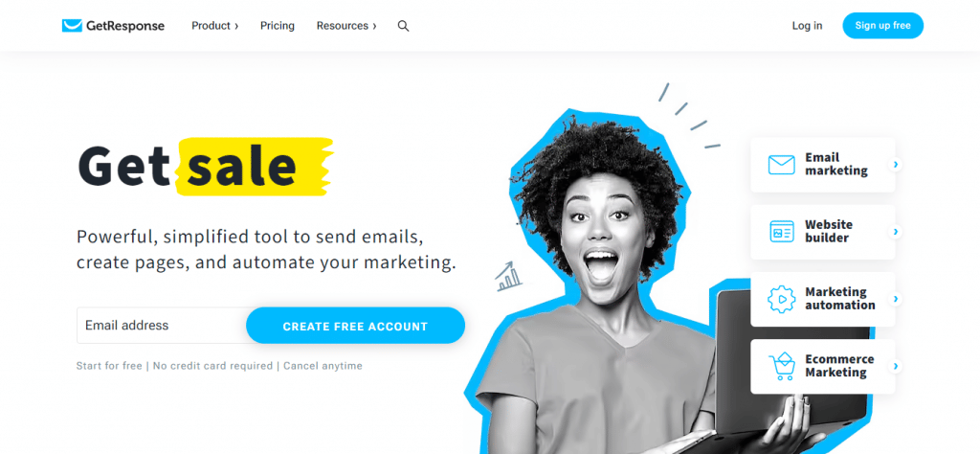The width and height of the screenshot is (980, 454).
Task: Click the arrow beside Website builder
Action: coord(896,232)
